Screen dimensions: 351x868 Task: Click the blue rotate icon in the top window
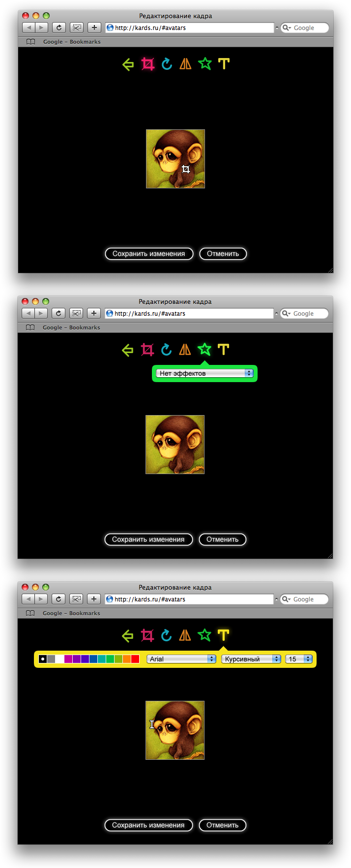coord(167,63)
